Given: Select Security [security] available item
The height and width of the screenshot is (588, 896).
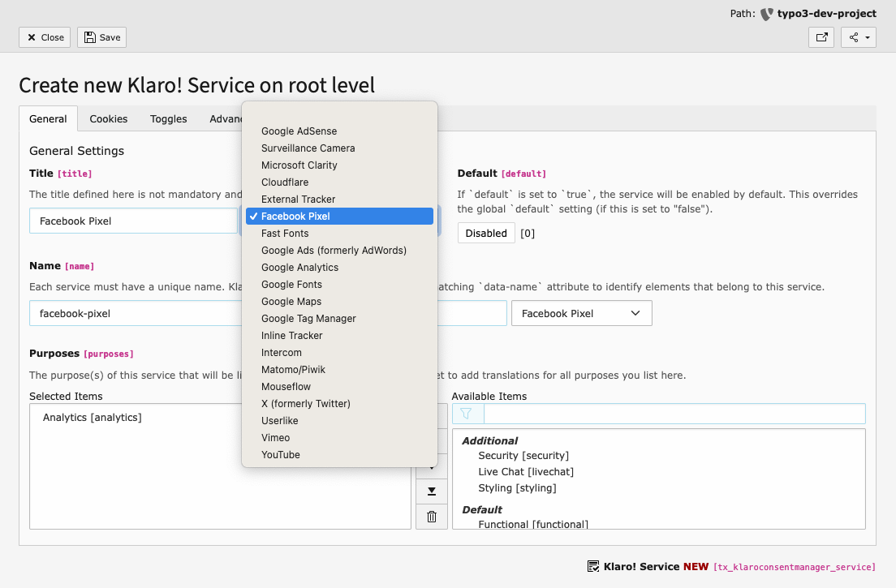Looking at the screenshot, I should [523, 456].
